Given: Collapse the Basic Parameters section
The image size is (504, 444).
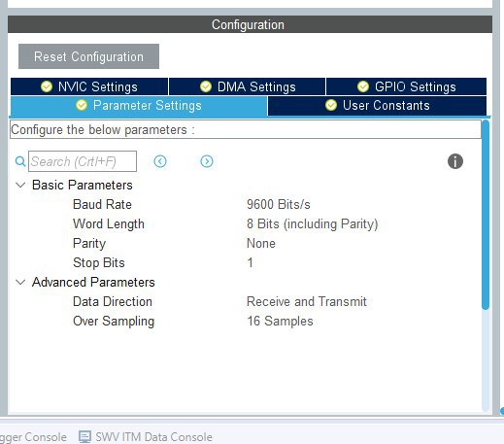Looking at the screenshot, I should (20, 186).
